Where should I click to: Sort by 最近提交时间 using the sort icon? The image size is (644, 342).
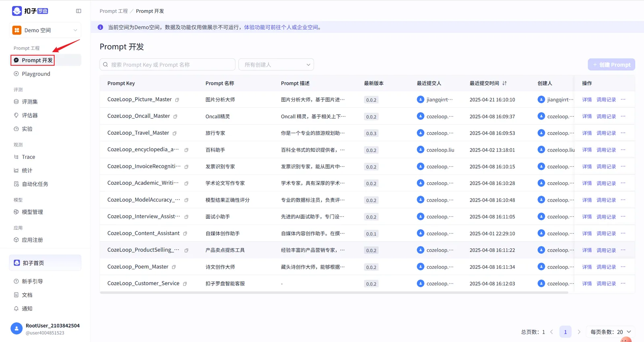(504, 83)
